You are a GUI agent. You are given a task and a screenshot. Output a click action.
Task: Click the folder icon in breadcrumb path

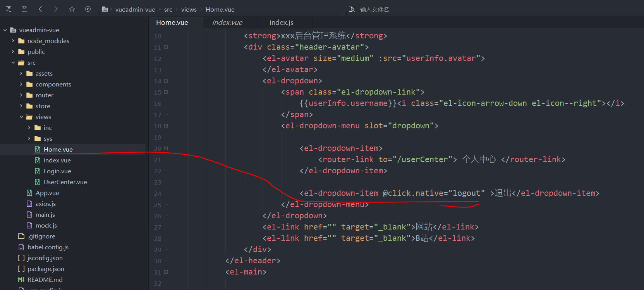pyautogui.click(x=105, y=9)
